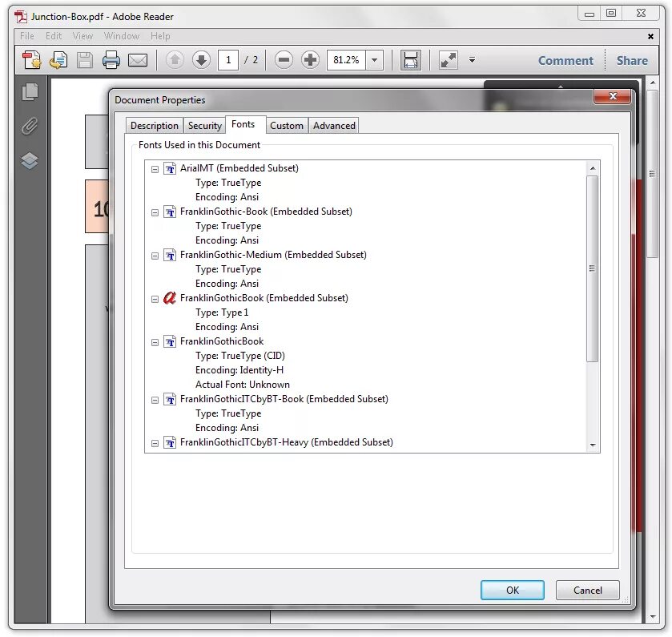Open the Layers side panel

pyautogui.click(x=30, y=161)
